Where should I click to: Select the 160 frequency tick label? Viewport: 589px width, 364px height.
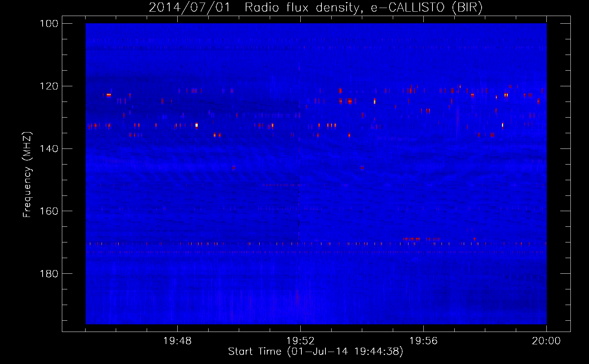click(x=48, y=211)
